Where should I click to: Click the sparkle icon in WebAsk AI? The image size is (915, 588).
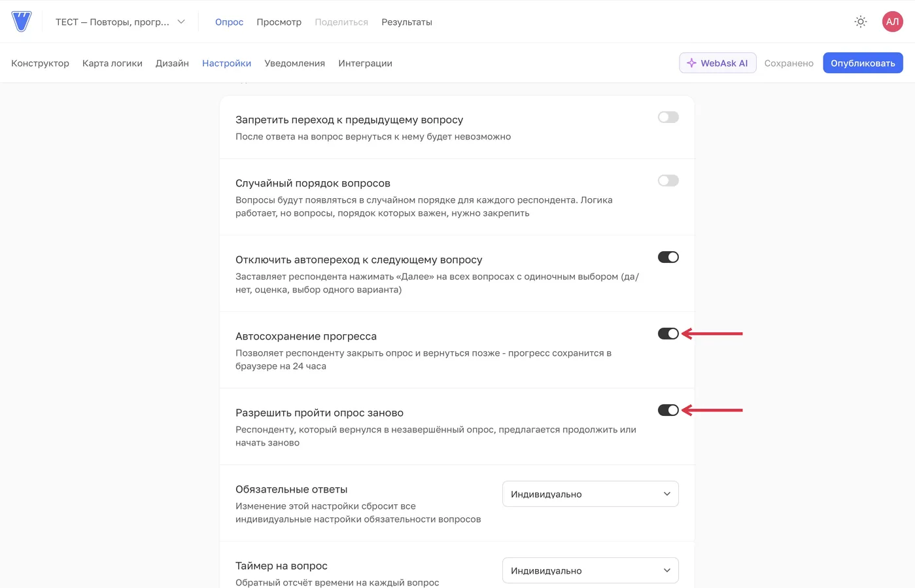point(691,63)
